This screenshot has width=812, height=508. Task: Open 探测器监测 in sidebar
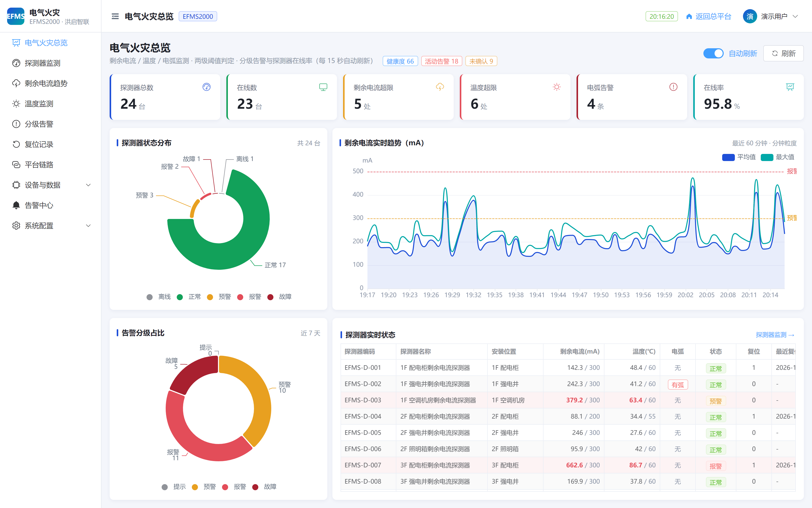(50, 63)
